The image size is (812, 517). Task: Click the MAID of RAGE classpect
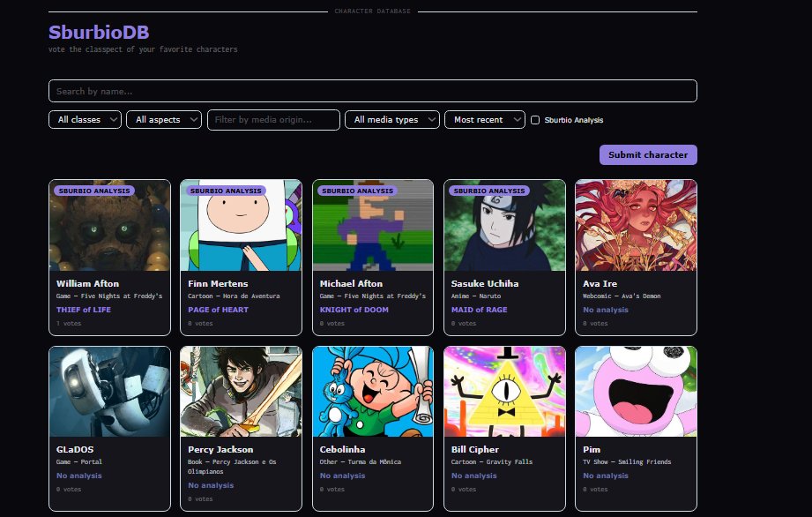(479, 310)
